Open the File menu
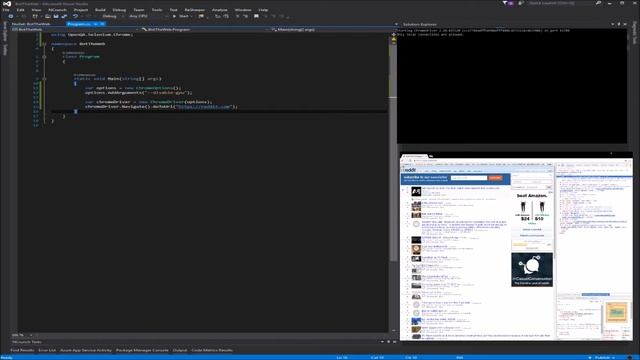This screenshot has height=360, width=640. click(6, 10)
